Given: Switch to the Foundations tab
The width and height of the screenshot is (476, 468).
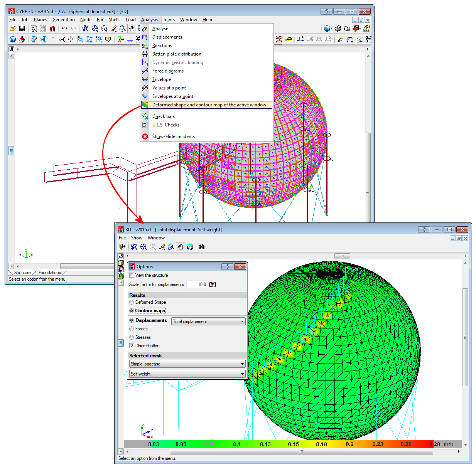Looking at the screenshot, I should (x=50, y=273).
